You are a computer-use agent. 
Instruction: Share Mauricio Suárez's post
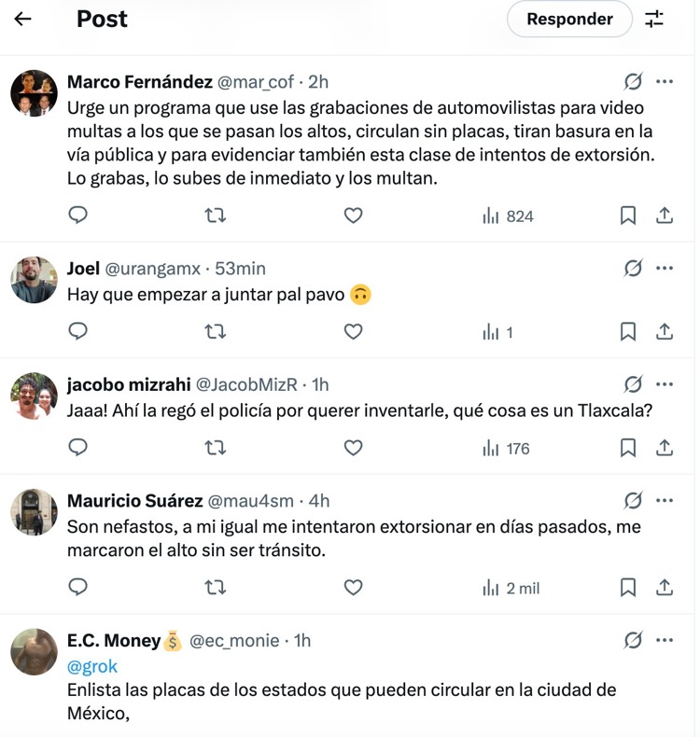click(665, 588)
